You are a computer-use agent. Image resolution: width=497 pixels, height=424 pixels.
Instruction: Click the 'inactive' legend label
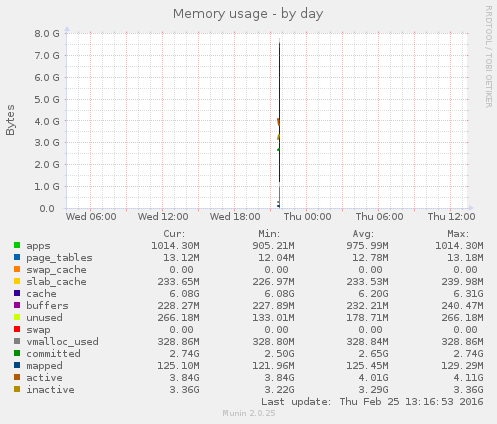pyautogui.click(x=50, y=390)
